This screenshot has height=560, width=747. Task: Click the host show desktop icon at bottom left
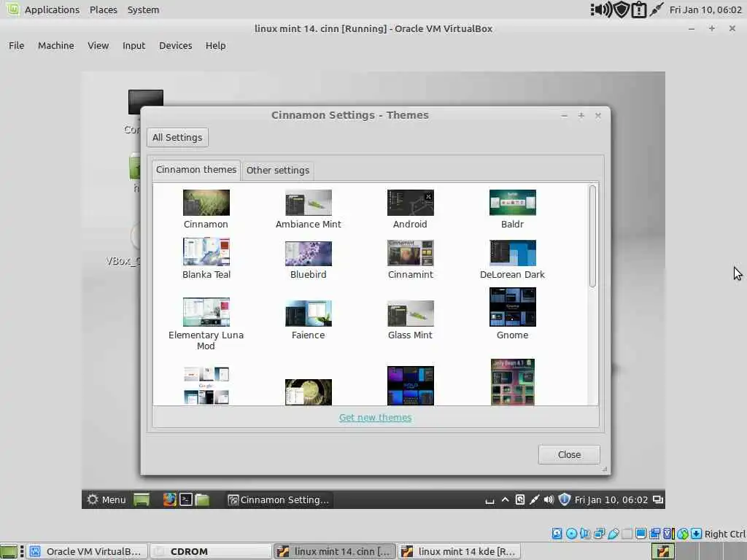point(9,551)
